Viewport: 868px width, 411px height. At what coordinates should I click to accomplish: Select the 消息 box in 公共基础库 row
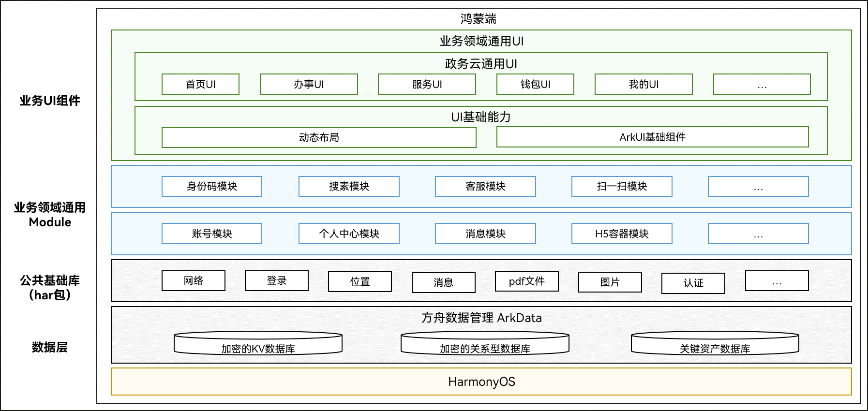tap(443, 282)
